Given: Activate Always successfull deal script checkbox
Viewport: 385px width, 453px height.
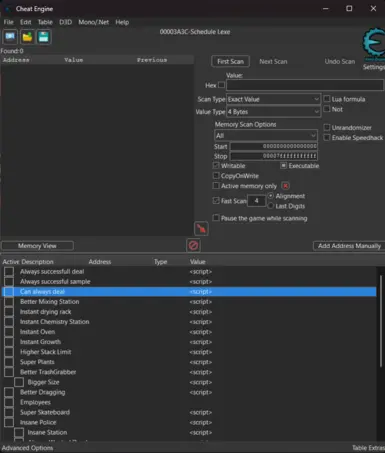Looking at the screenshot, I should tap(9, 271).
